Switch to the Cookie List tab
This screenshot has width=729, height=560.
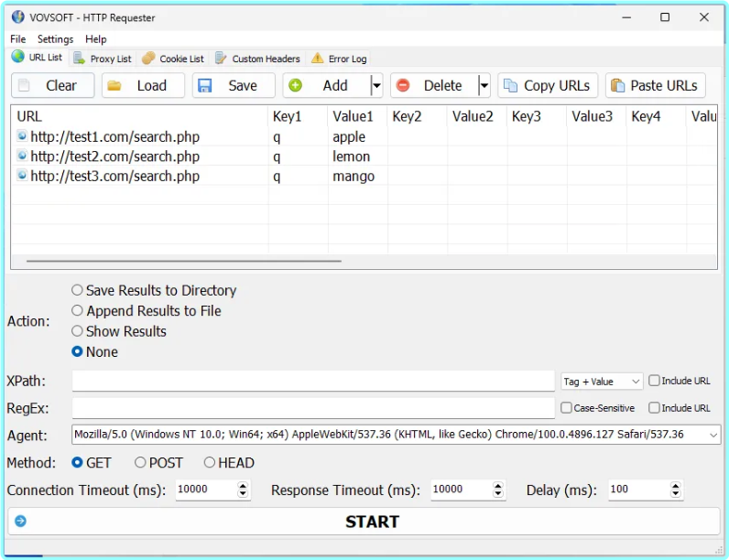(x=173, y=59)
